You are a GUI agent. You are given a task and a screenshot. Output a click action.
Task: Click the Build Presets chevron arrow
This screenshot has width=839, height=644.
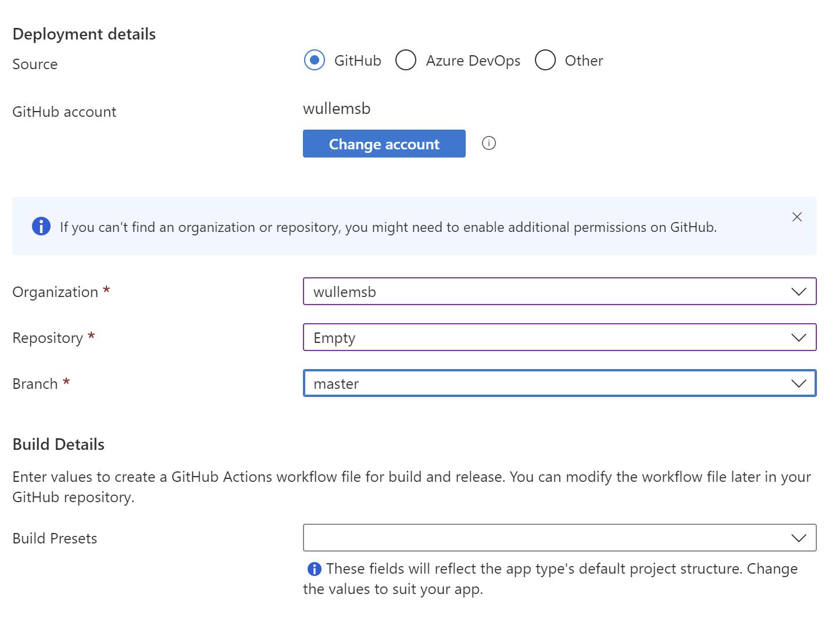click(x=799, y=538)
